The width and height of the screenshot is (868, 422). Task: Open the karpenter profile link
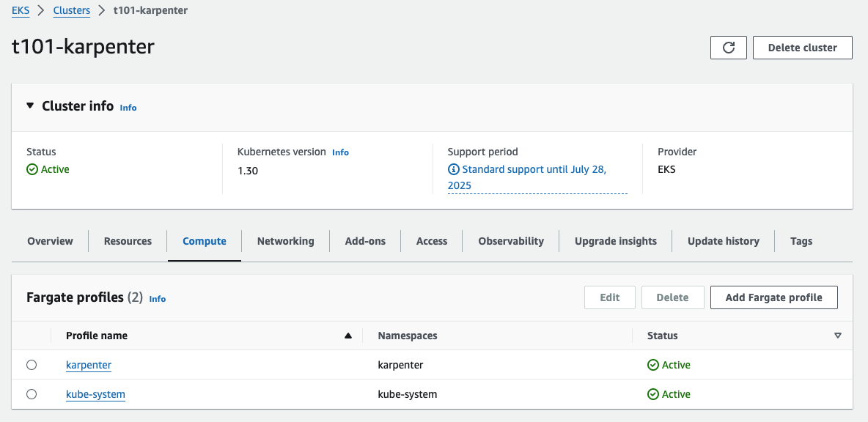[x=89, y=365]
